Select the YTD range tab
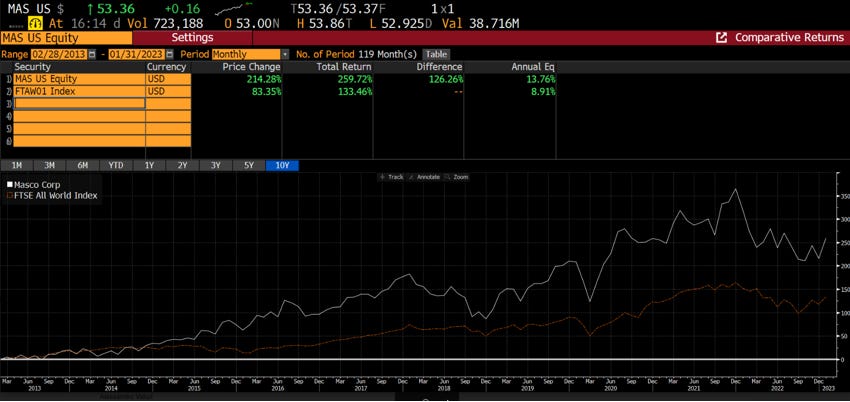Image resolution: width=850 pixels, height=402 pixels. pos(115,166)
